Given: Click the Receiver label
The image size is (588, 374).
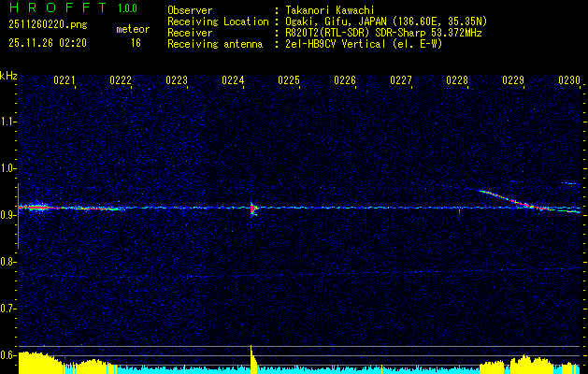Looking at the screenshot, I should 190,33.
